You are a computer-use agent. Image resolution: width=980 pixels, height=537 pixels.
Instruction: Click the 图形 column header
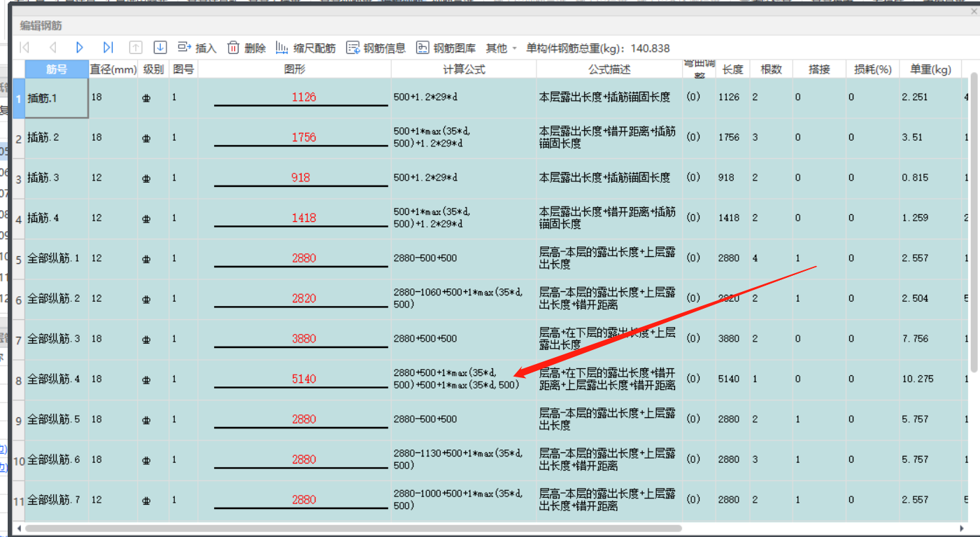[294, 69]
